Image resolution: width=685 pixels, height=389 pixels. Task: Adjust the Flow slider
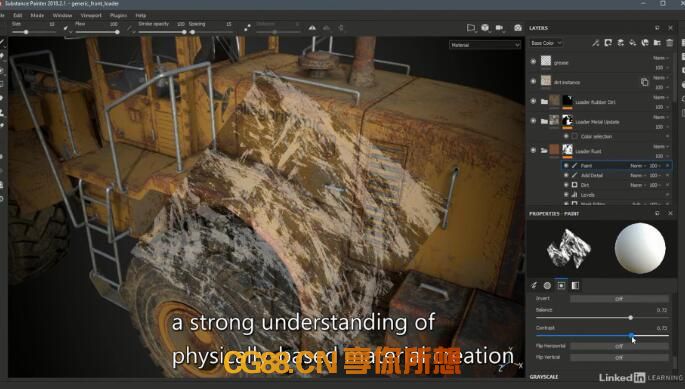(x=97, y=32)
